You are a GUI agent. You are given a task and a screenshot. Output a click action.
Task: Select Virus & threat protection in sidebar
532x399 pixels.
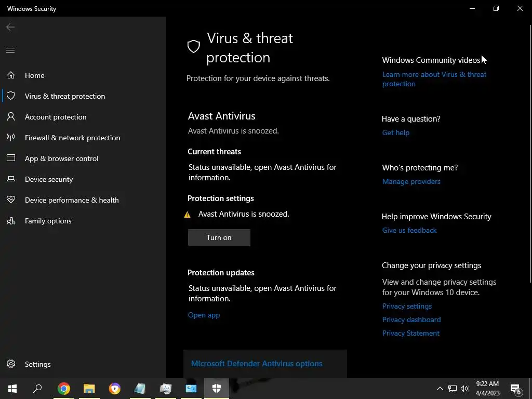point(83,96)
